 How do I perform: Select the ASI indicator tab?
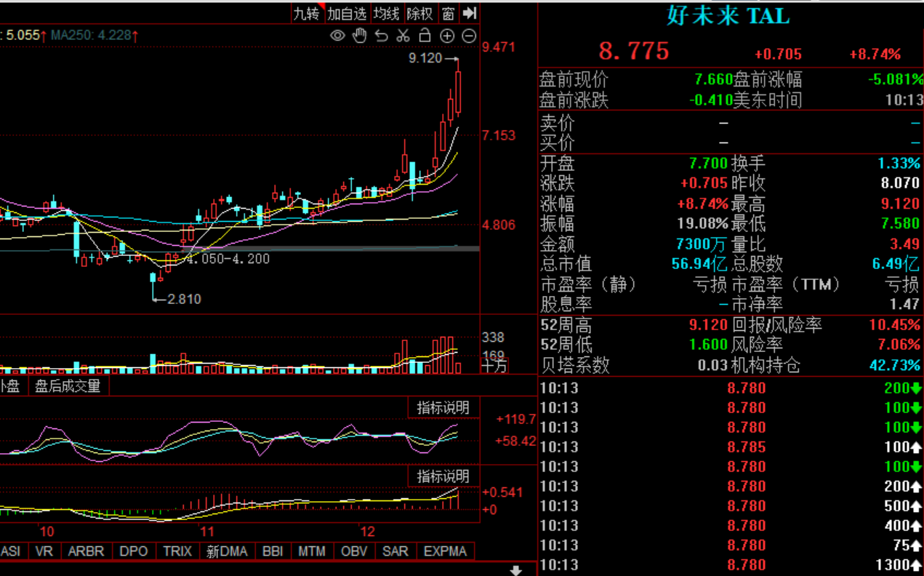coord(11,551)
